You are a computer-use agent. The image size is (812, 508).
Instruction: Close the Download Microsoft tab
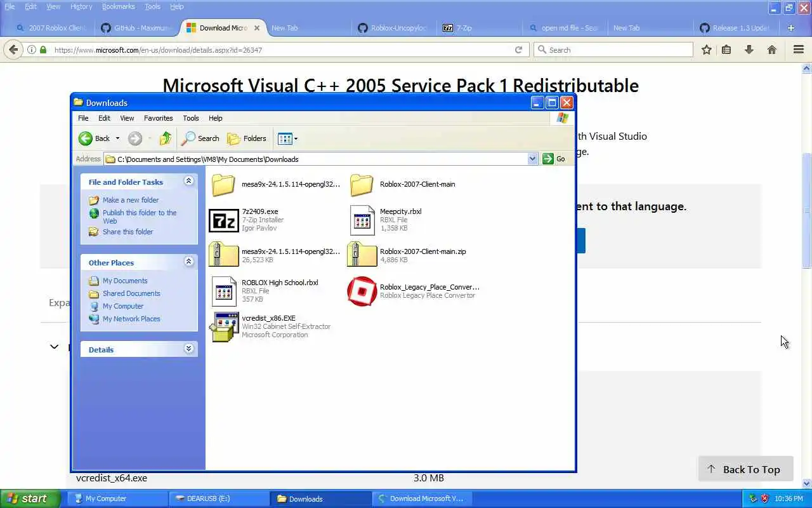click(x=257, y=28)
